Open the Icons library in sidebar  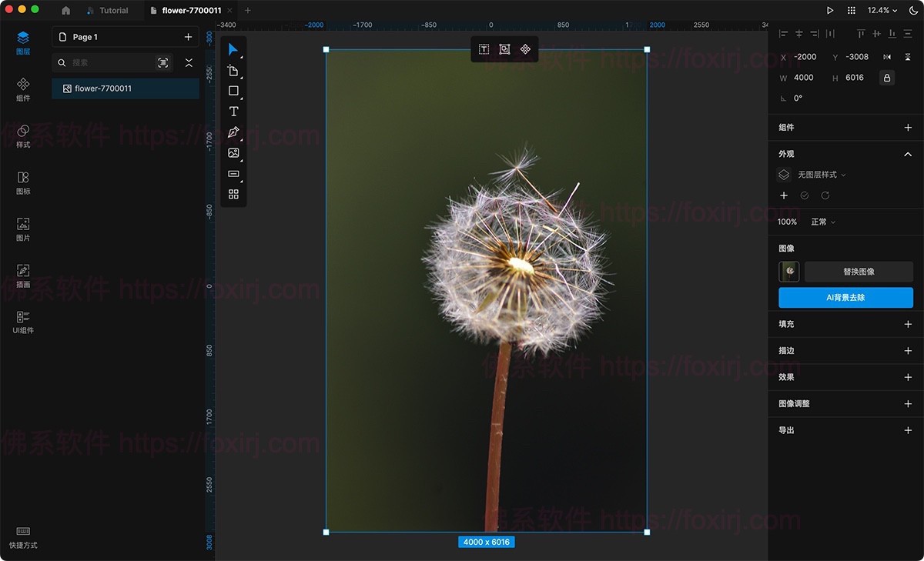[23, 182]
